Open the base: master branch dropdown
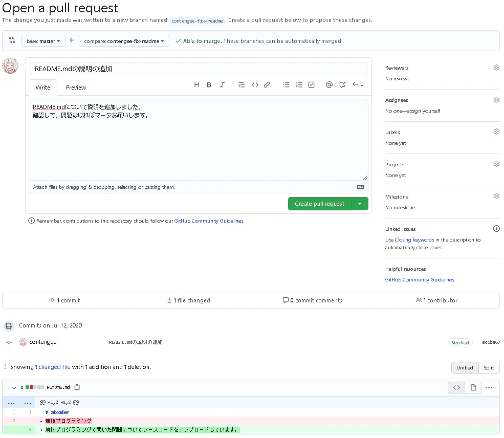The height and width of the screenshot is (438, 504). pos(43,41)
